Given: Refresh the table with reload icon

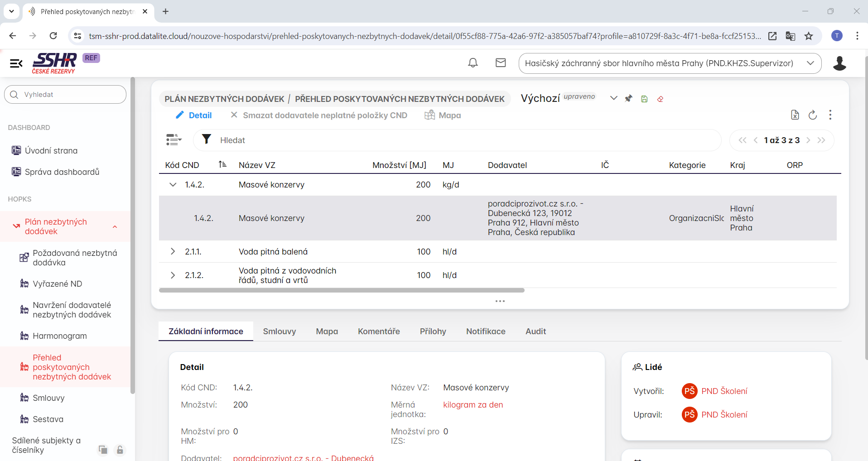Looking at the screenshot, I should coord(812,115).
